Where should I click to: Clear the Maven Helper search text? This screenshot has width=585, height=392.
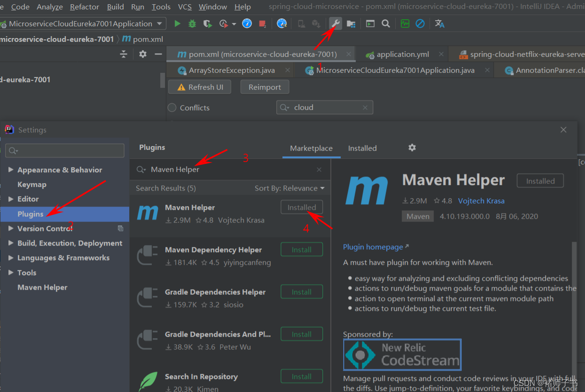[x=319, y=169]
